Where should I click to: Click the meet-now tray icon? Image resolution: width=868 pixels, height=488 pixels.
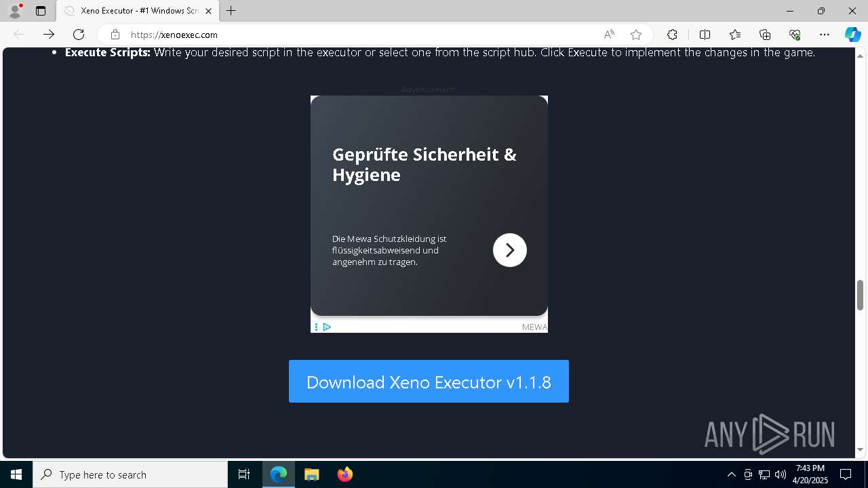coord(748,474)
